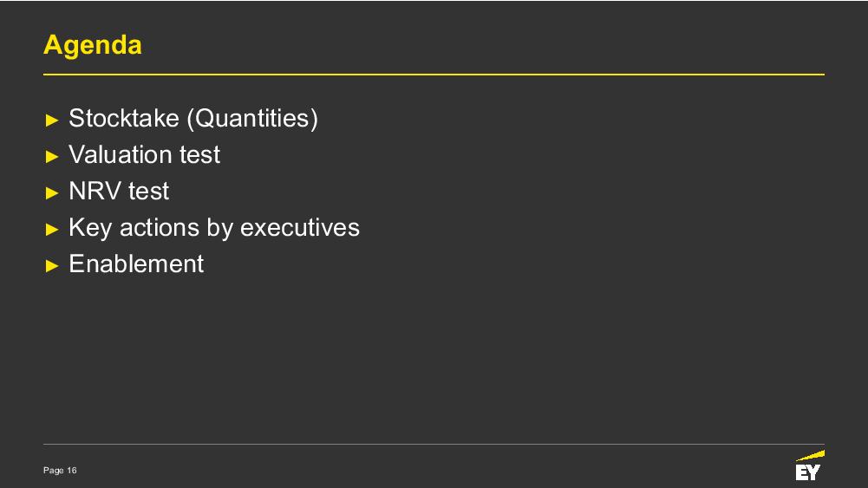Select the Enablement agenda item
Viewport: 868px width, 488px height.
(x=136, y=264)
